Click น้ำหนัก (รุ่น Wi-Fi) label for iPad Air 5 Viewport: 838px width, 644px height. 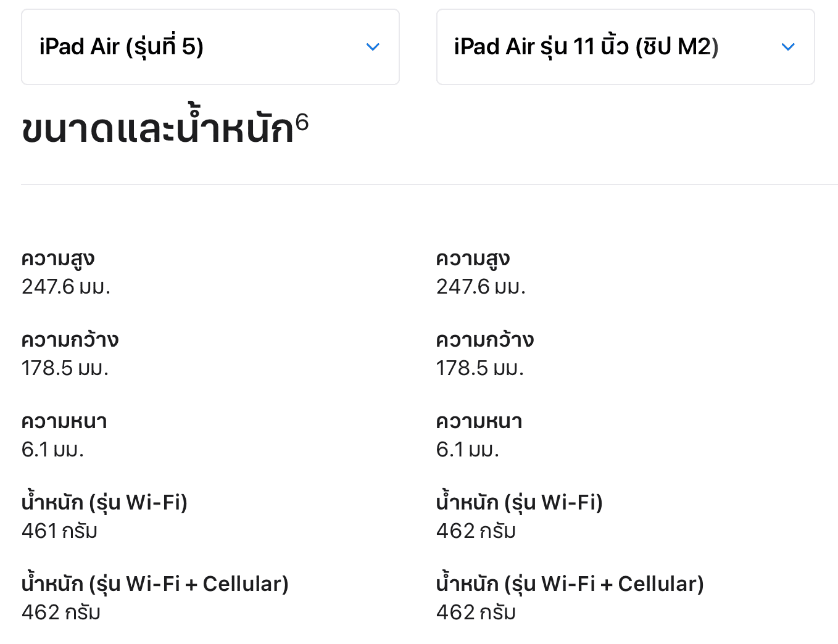104,503
